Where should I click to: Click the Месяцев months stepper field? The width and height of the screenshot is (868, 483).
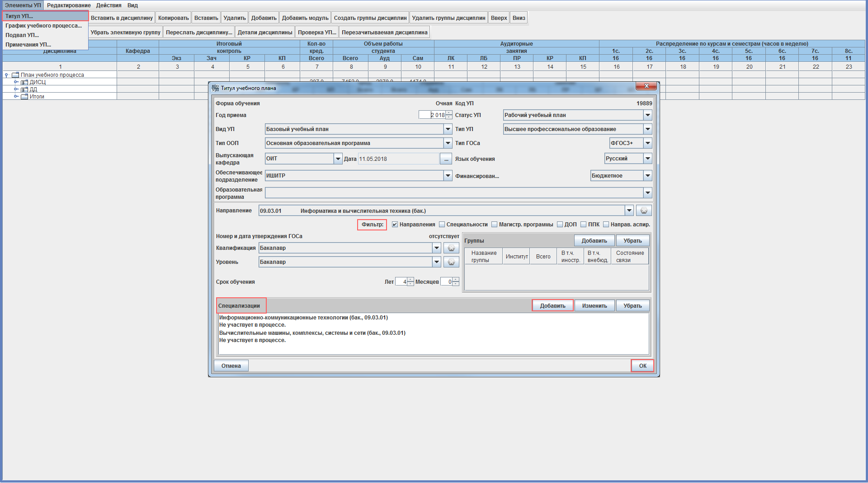pyautogui.click(x=446, y=282)
